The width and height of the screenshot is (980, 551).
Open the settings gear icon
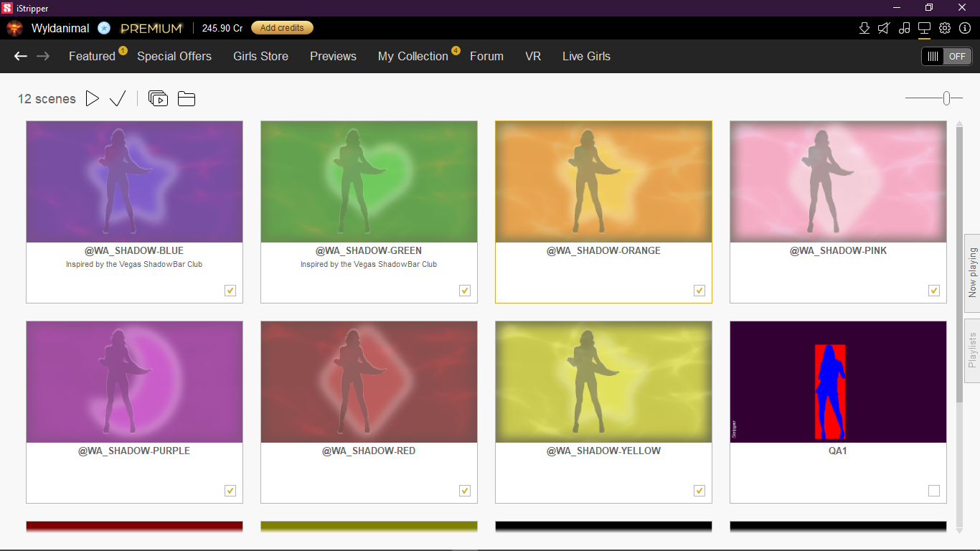[x=945, y=28]
